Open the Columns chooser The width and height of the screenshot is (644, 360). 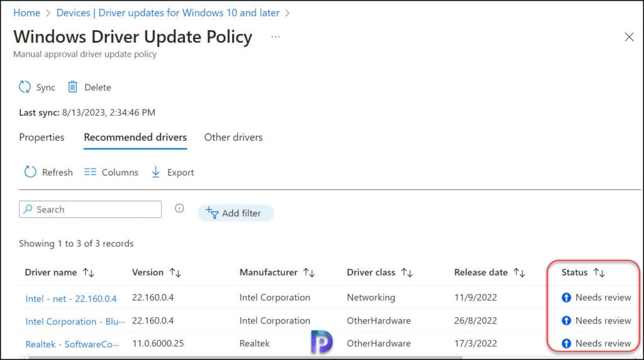click(111, 172)
